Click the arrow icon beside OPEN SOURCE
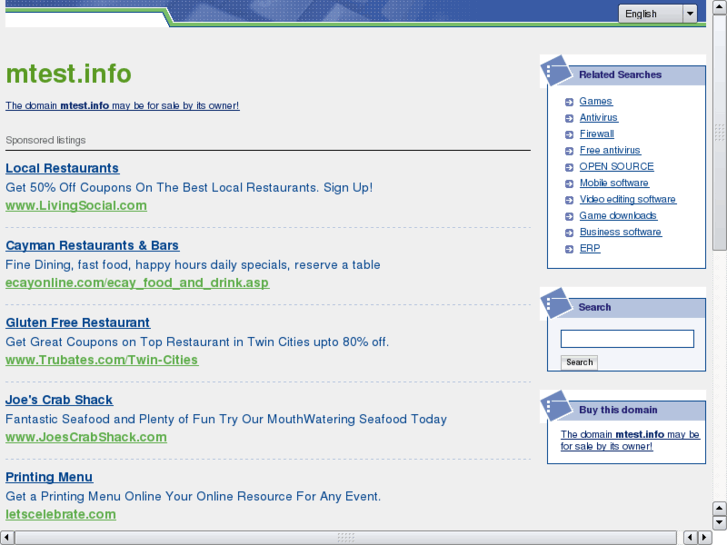727x545 pixels. pyautogui.click(x=569, y=167)
